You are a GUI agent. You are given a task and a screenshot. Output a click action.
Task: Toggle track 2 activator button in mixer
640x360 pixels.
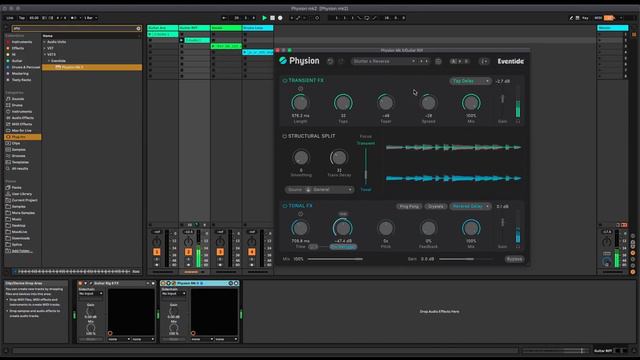click(x=188, y=252)
